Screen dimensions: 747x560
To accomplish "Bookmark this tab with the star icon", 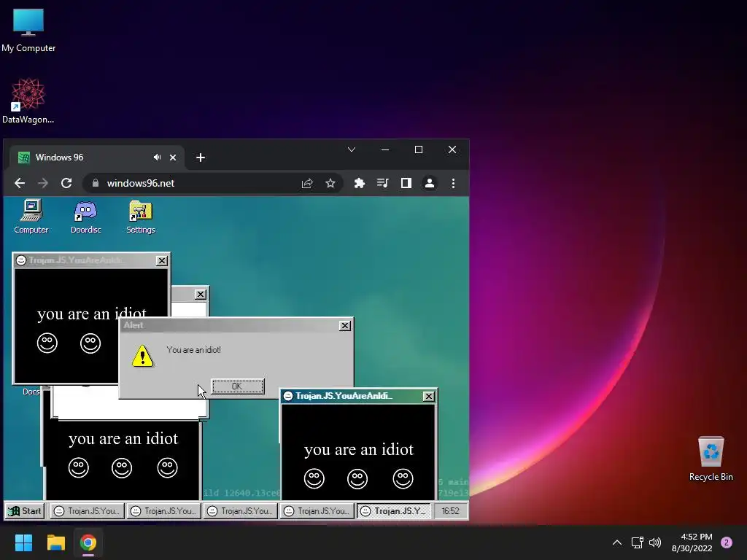I will tap(330, 183).
